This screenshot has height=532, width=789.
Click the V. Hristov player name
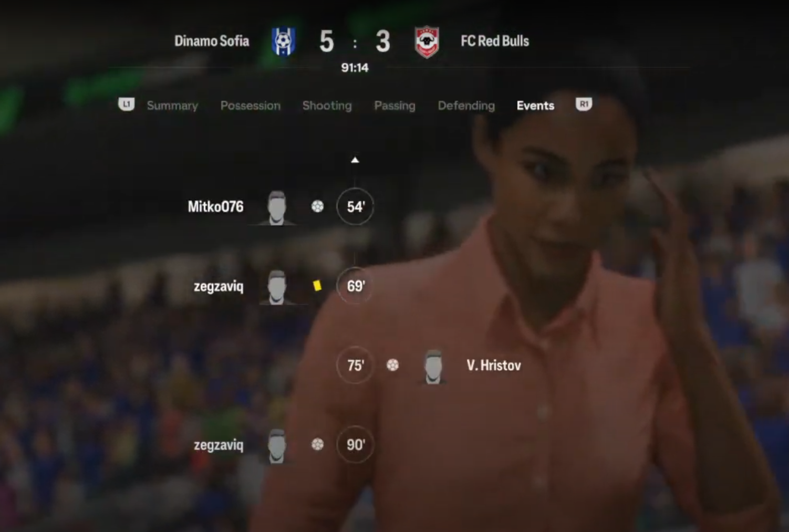[494, 366]
